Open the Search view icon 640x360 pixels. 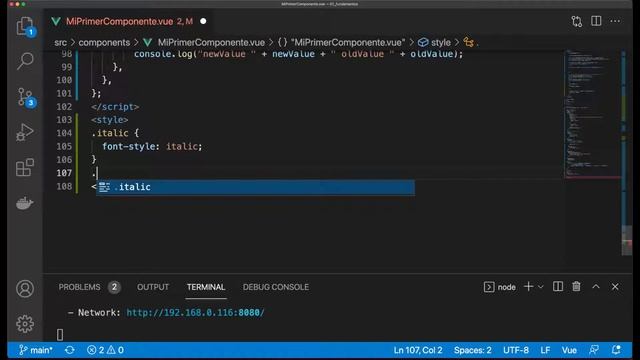click(x=25, y=61)
